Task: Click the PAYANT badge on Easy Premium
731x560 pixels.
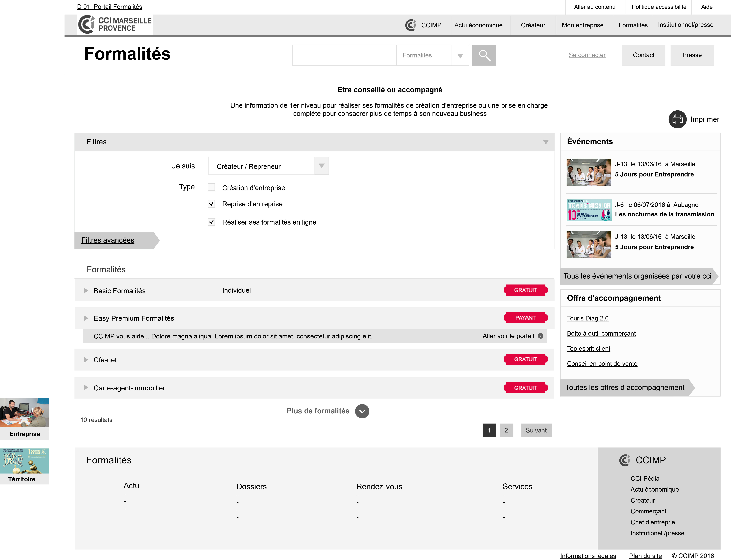Action: pos(526,318)
